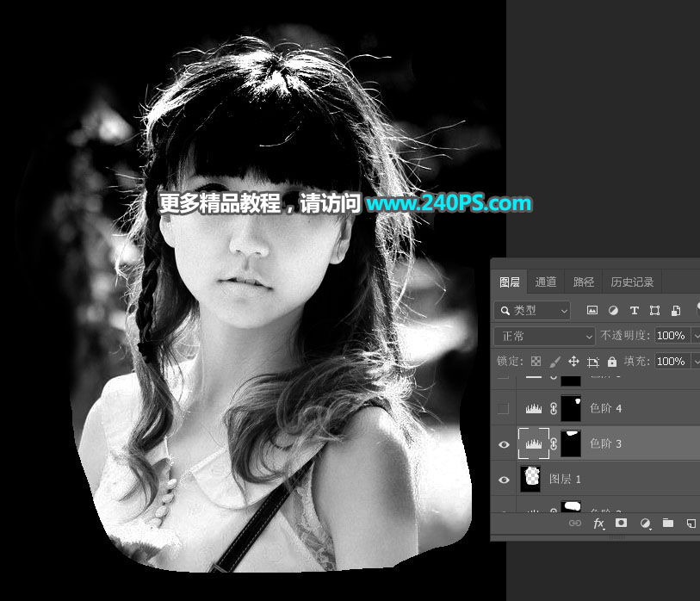Lock all padlock icon

[612, 362]
